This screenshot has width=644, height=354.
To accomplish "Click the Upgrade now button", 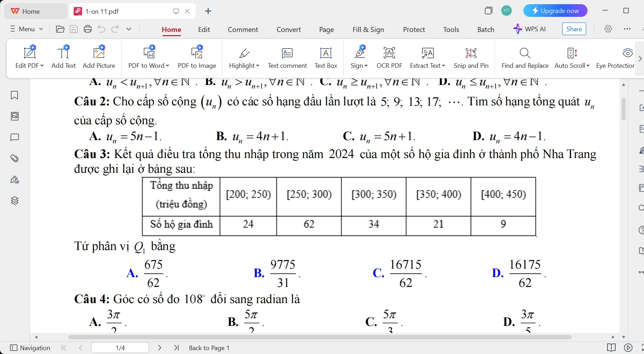I will (555, 11).
